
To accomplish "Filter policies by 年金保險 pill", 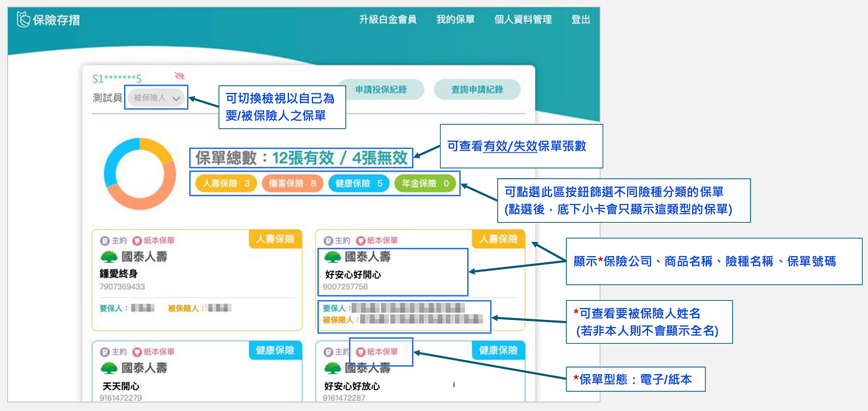I will click(x=425, y=183).
